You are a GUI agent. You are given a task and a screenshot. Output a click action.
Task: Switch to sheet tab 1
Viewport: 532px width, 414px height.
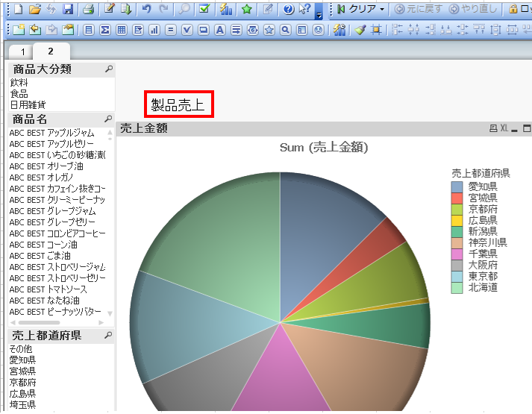pos(22,52)
